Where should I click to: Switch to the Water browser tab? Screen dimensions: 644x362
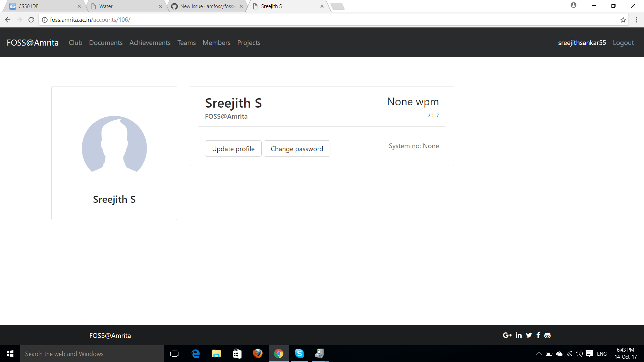124,6
